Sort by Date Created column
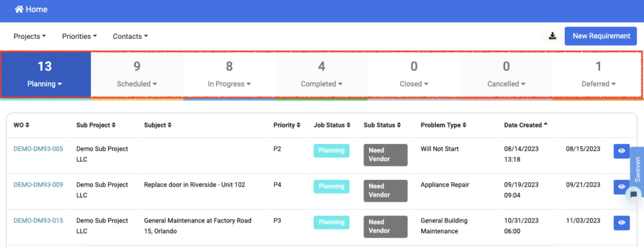The image size is (644, 247). pos(525,125)
